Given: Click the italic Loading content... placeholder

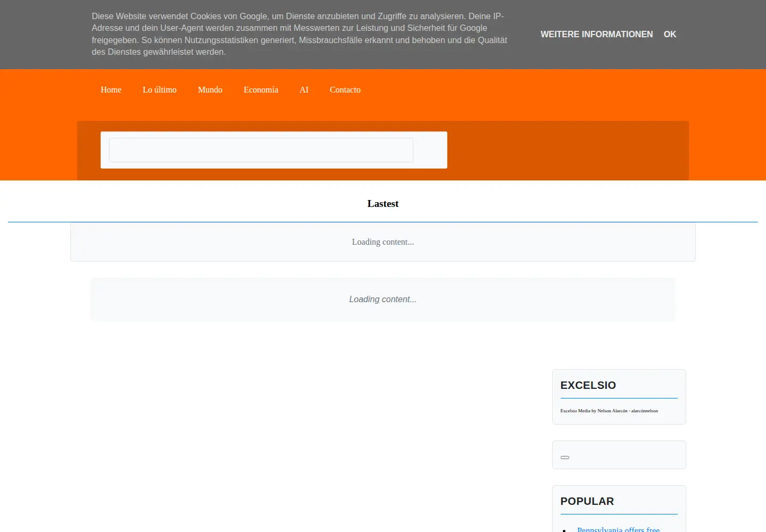Looking at the screenshot, I should 383,300.
